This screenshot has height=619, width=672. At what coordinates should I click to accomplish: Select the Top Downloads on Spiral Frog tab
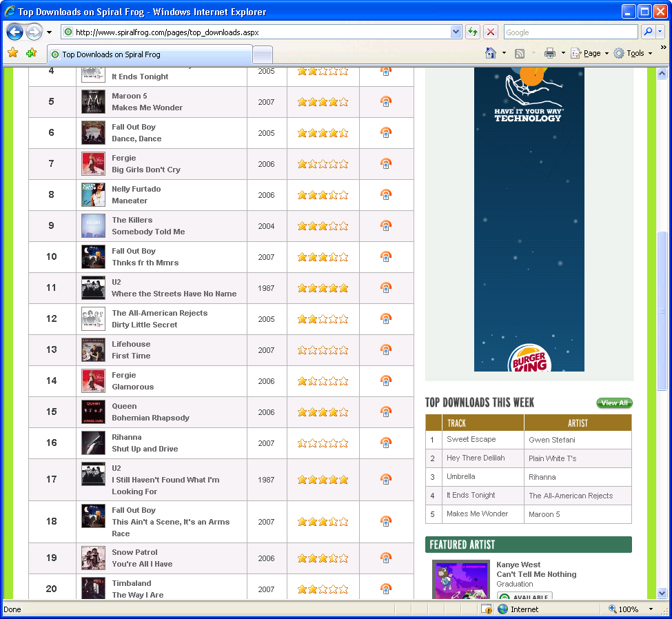coord(149,54)
